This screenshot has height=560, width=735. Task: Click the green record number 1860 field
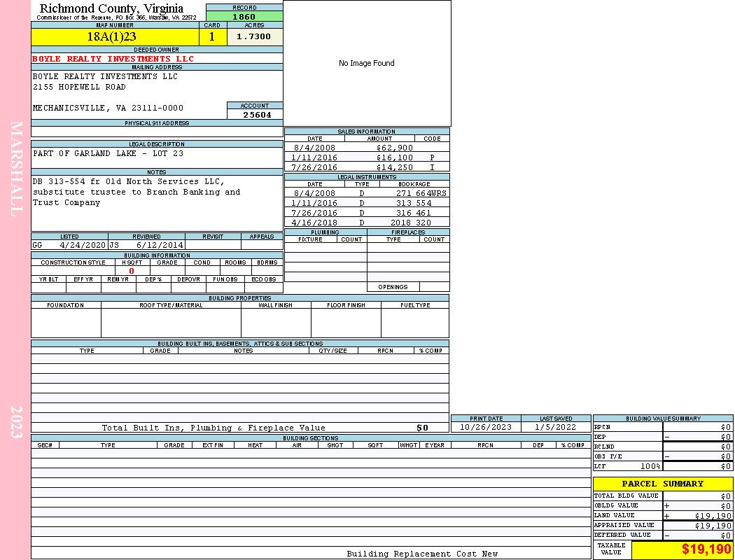[244, 17]
